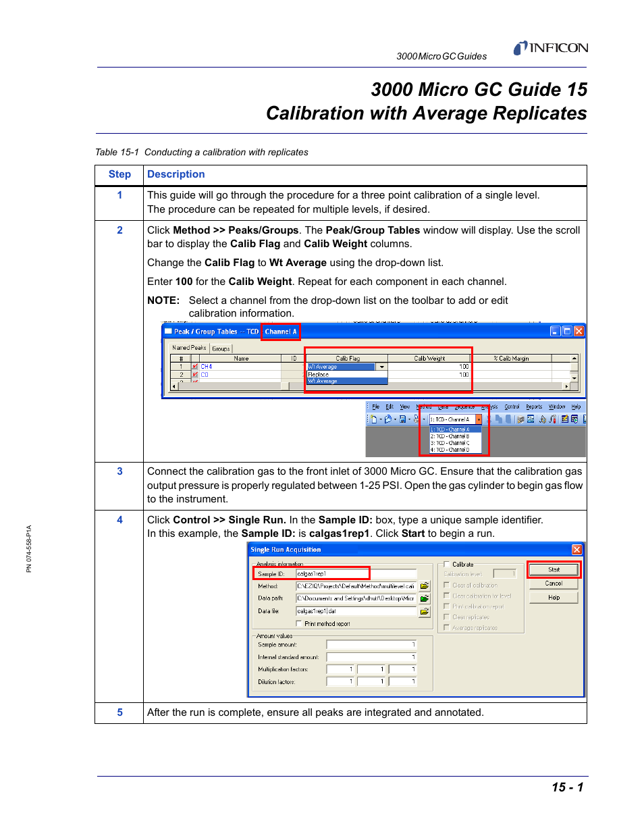Select 4: TCD - Channel D option
The height and width of the screenshot is (834, 644).
click(455, 450)
